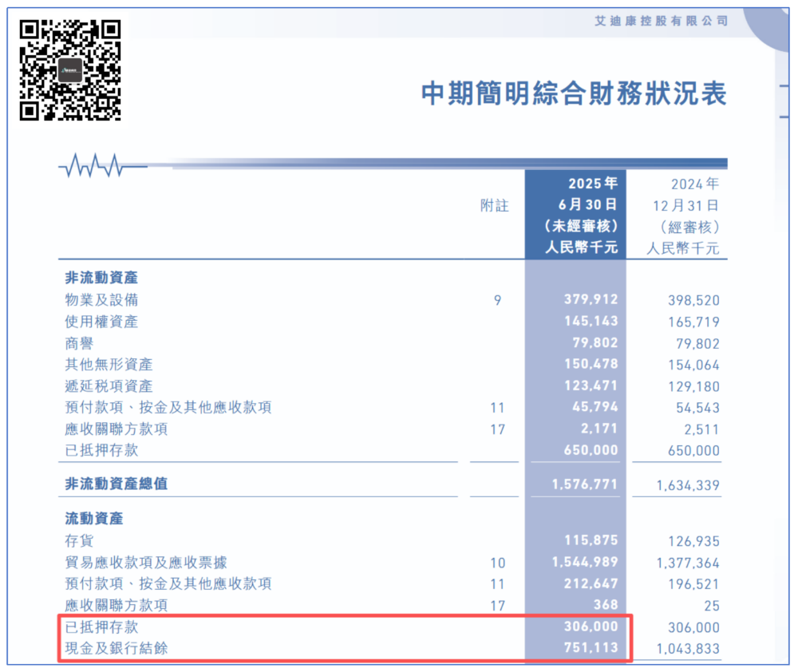Click the 存貨 row label
Viewport: 798px width, 672px height.
pos(80,540)
